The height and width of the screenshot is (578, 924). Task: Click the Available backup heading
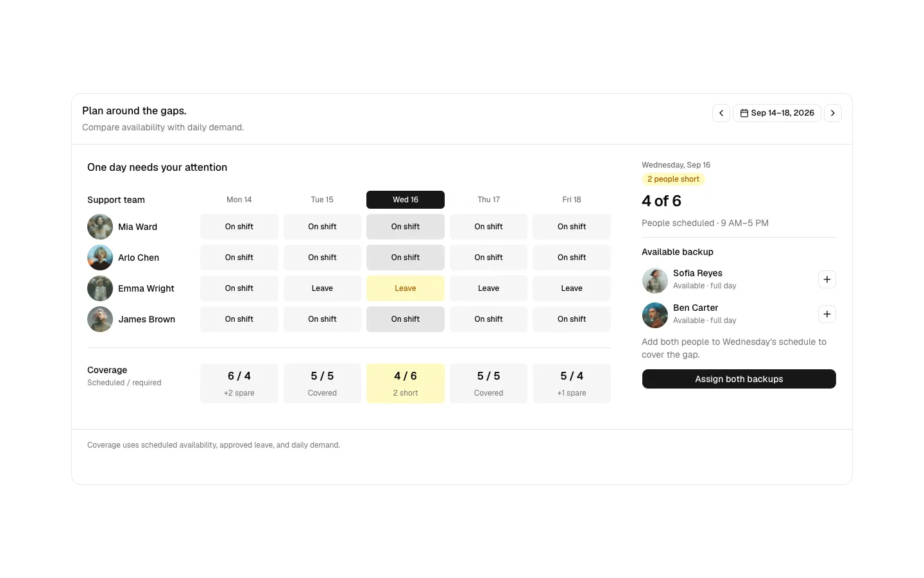pyautogui.click(x=678, y=252)
